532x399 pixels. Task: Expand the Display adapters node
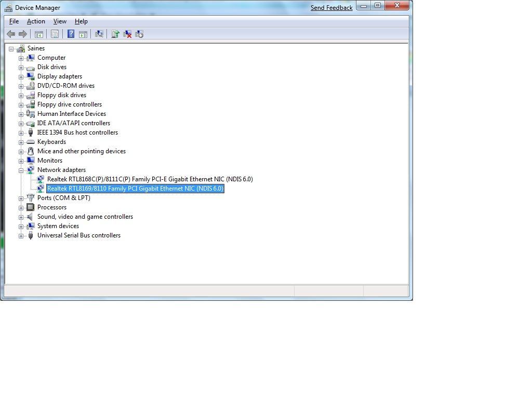coord(21,77)
